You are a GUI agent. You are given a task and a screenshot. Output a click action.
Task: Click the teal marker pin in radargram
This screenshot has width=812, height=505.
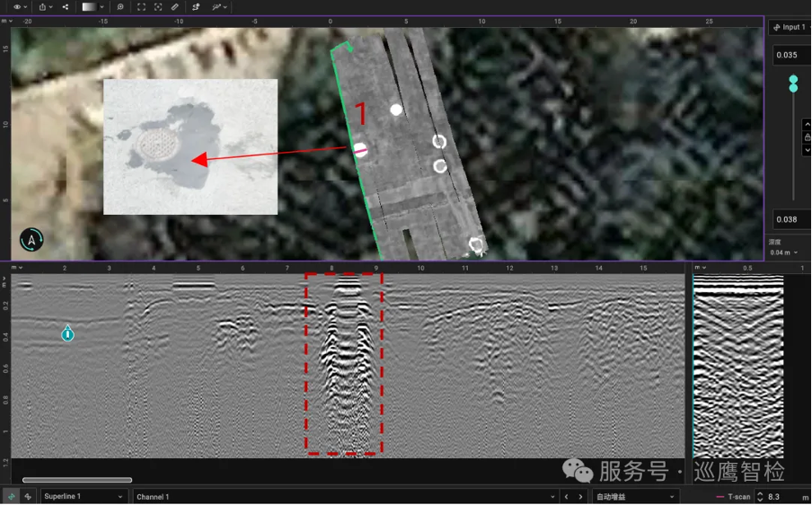click(x=67, y=333)
